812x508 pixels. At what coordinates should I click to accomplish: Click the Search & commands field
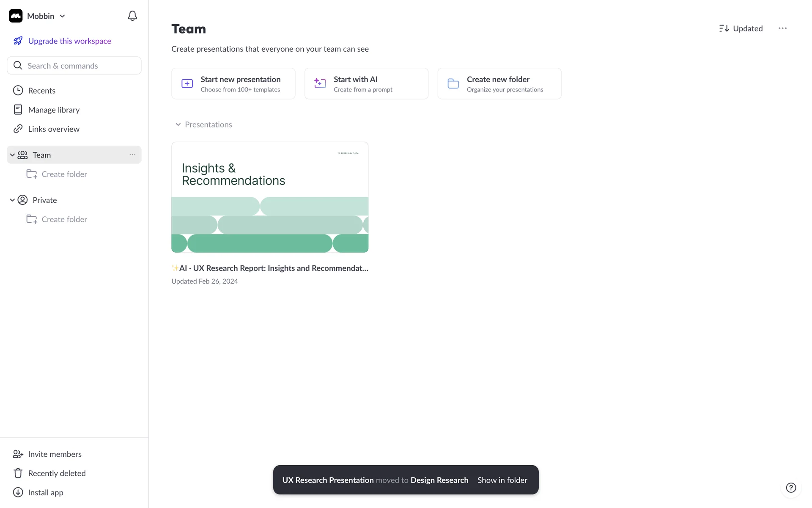pyautogui.click(x=74, y=66)
